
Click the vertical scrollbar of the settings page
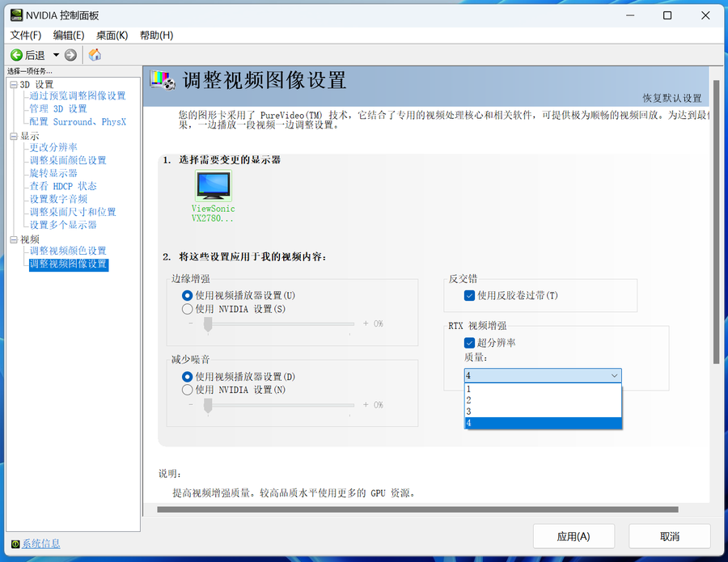coord(716,222)
